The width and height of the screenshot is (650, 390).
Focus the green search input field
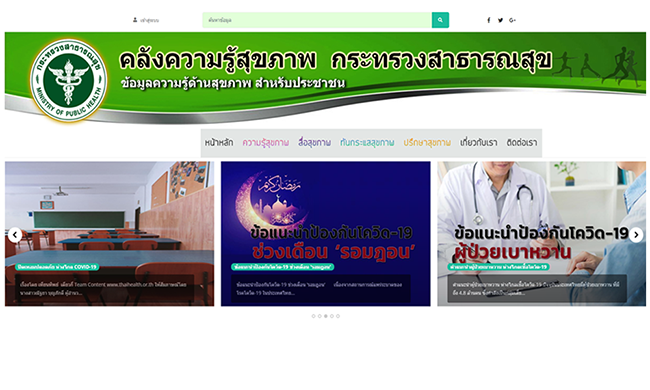[317, 20]
